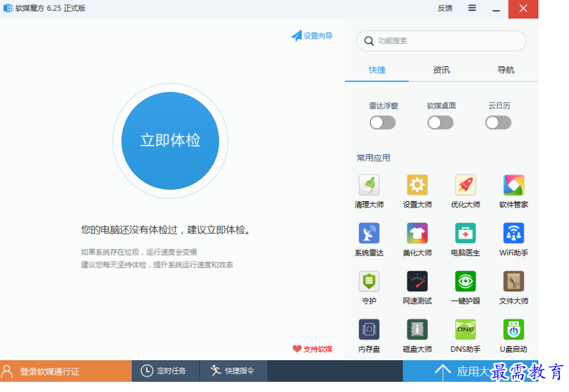Switch to the 导航 tab

[x=506, y=70]
